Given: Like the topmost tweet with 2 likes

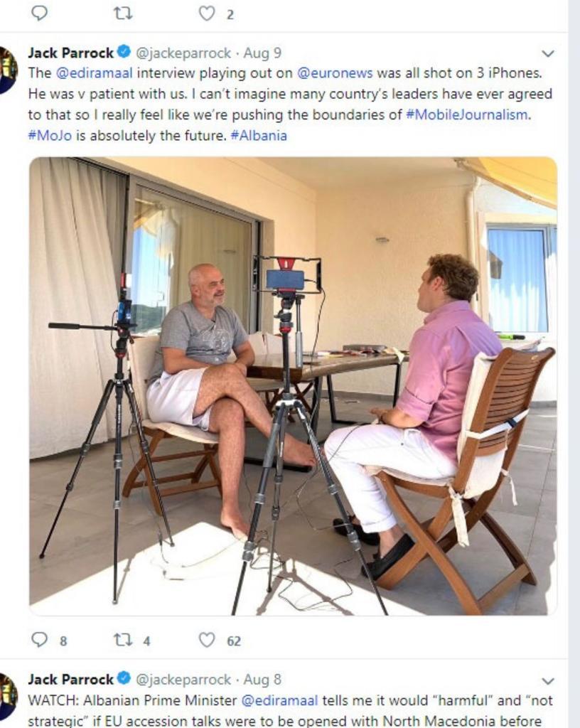Looking at the screenshot, I should (207, 13).
